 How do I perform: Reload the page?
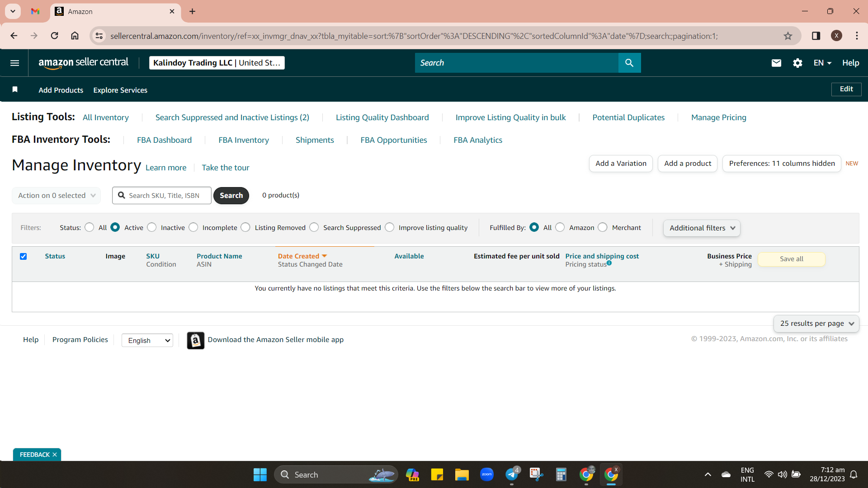(x=54, y=36)
